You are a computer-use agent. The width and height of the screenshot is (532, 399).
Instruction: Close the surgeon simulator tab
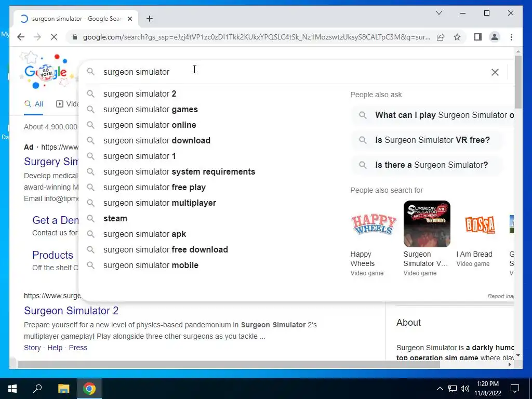click(129, 19)
